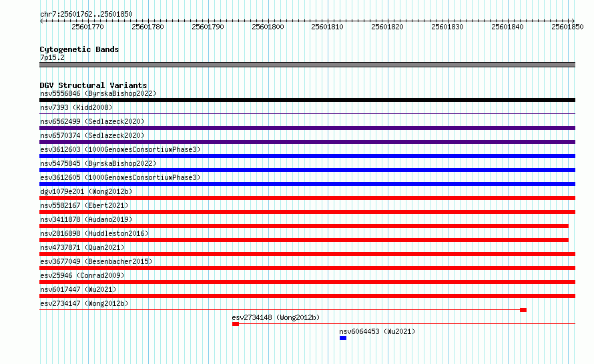Image resolution: width=594 pixels, height=364 pixels.
Task: Click the red block starting esv2734148
Action: [236, 324]
